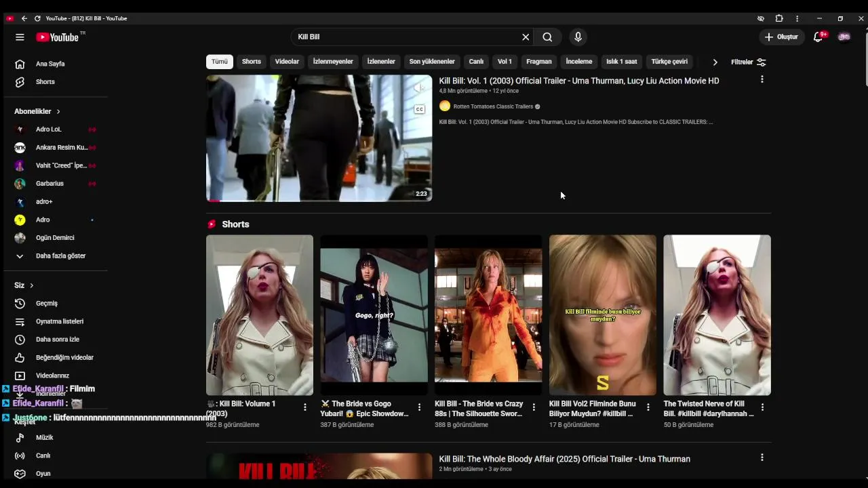This screenshot has height=488, width=868.
Task: Open options for Kill Bill: Volume 1 short
Action: click(305, 407)
